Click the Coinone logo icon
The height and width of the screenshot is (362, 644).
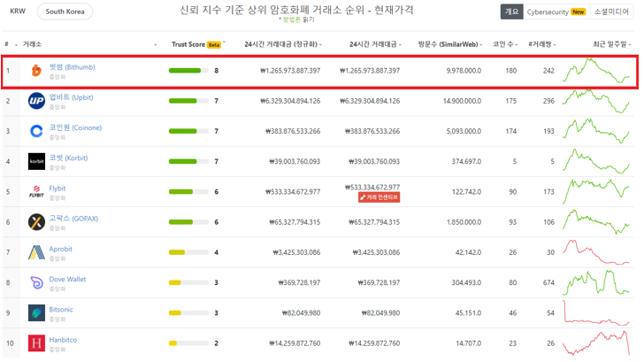click(36, 131)
